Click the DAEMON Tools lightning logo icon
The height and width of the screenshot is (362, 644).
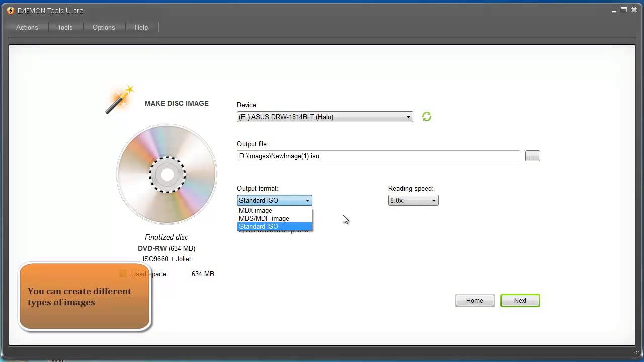coord(10,10)
